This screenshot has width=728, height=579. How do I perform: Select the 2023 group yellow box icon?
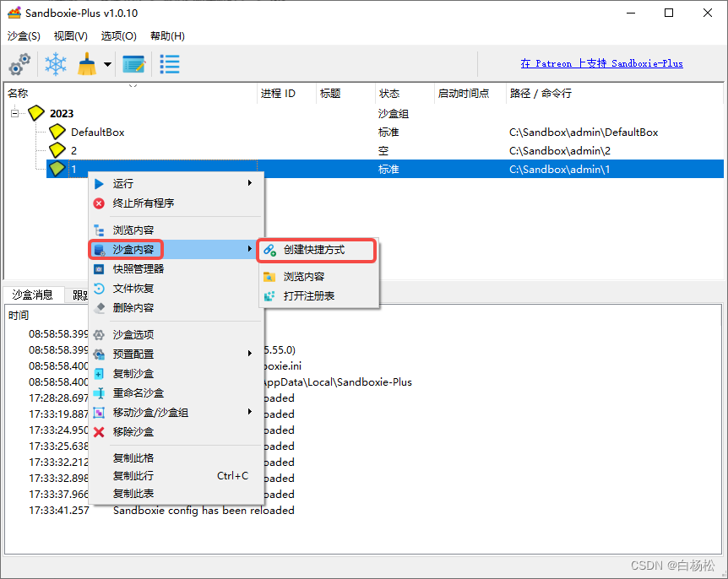(x=36, y=113)
